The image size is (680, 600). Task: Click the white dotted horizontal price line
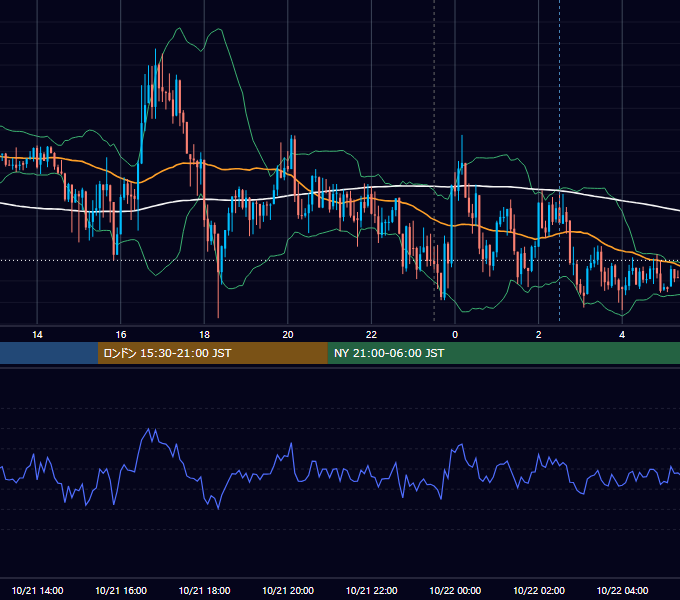point(340,261)
